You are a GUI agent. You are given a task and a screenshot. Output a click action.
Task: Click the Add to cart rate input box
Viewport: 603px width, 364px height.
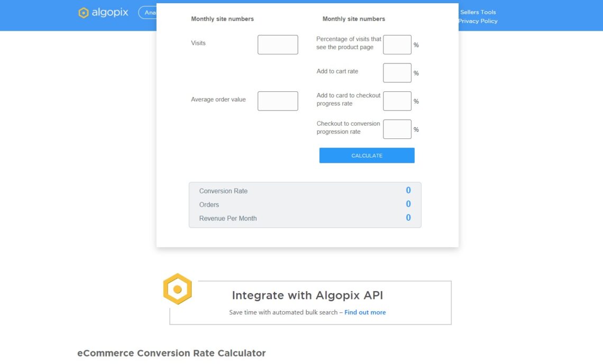pos(397,72)
